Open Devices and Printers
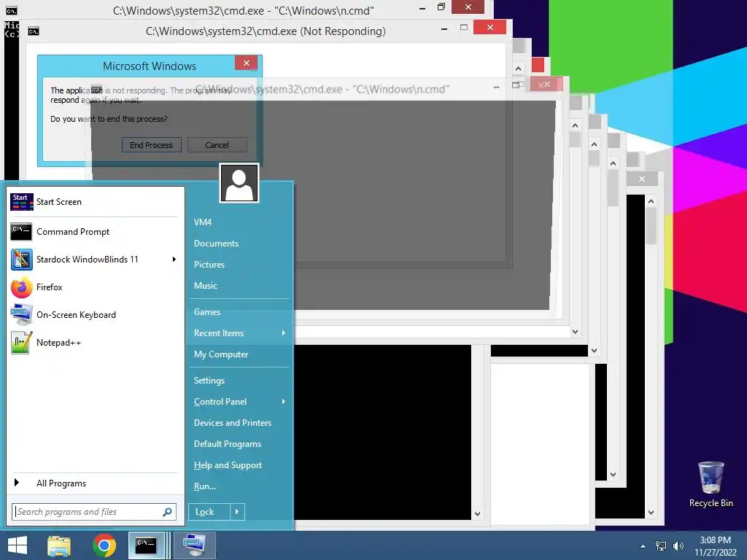The width and height of the screenshot is (747, 560). [x=233, y=423]
